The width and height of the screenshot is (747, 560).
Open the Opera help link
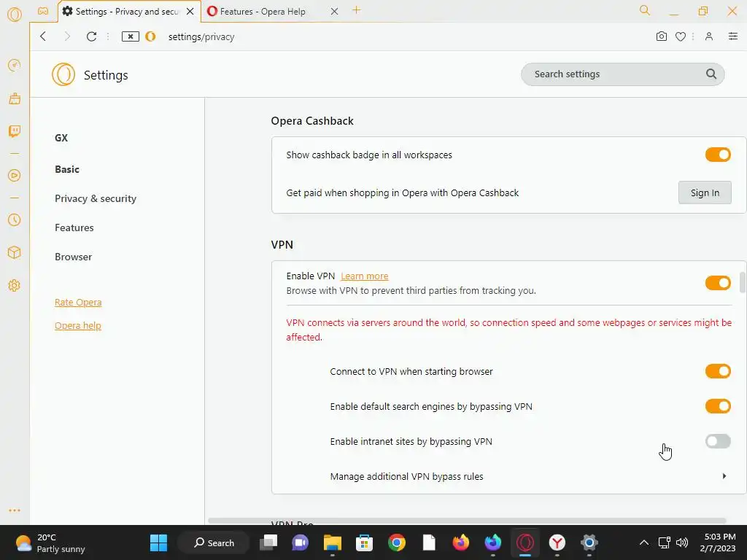(77, 326)
